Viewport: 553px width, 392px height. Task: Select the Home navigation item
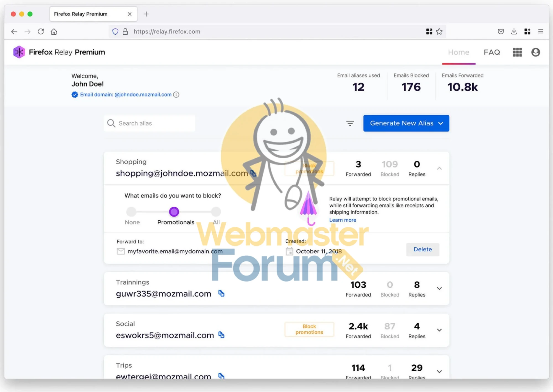458,52
